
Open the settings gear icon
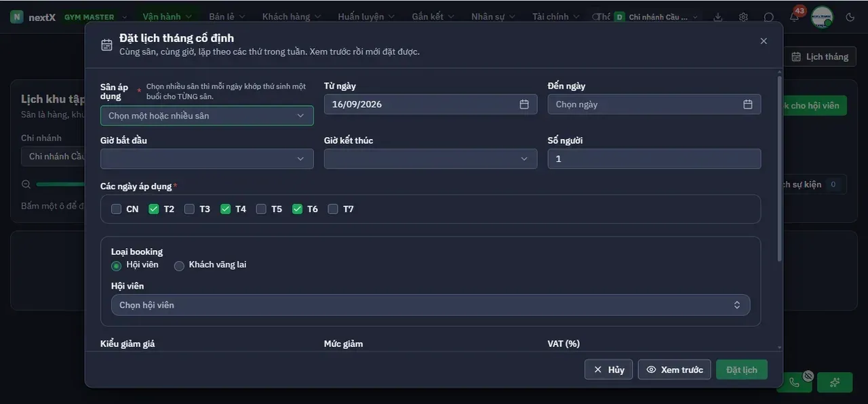(x=744, y=17)
